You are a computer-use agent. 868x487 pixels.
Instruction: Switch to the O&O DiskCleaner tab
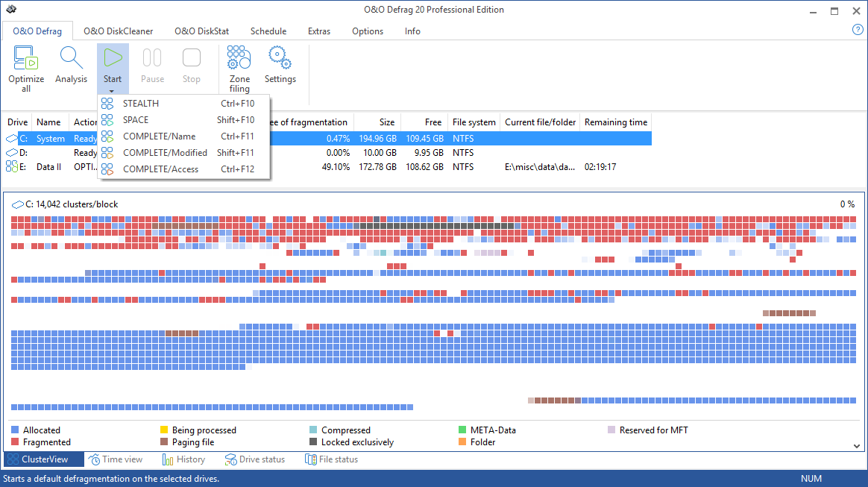119,31
